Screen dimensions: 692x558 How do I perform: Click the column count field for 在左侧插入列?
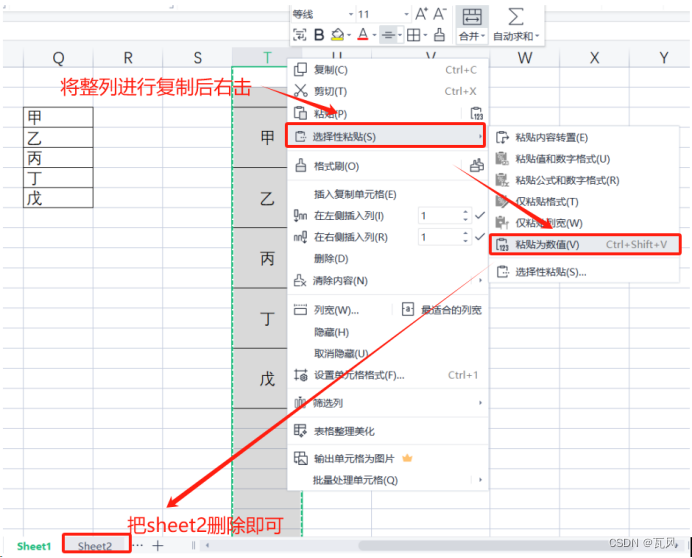click(x=439, y=216)
